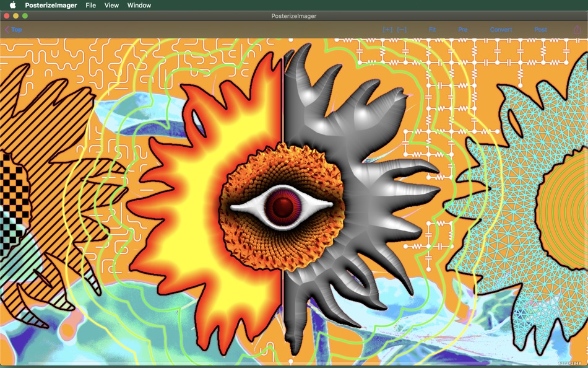Open the PosterizeImager app menu
This screenshot has height=368, width=588.
pos(51,5)
